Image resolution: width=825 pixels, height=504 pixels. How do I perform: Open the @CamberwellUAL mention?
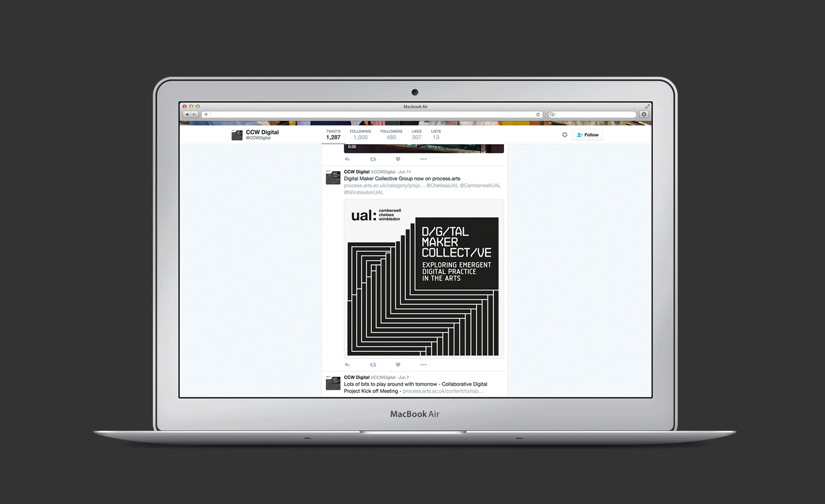click(480, 185)
